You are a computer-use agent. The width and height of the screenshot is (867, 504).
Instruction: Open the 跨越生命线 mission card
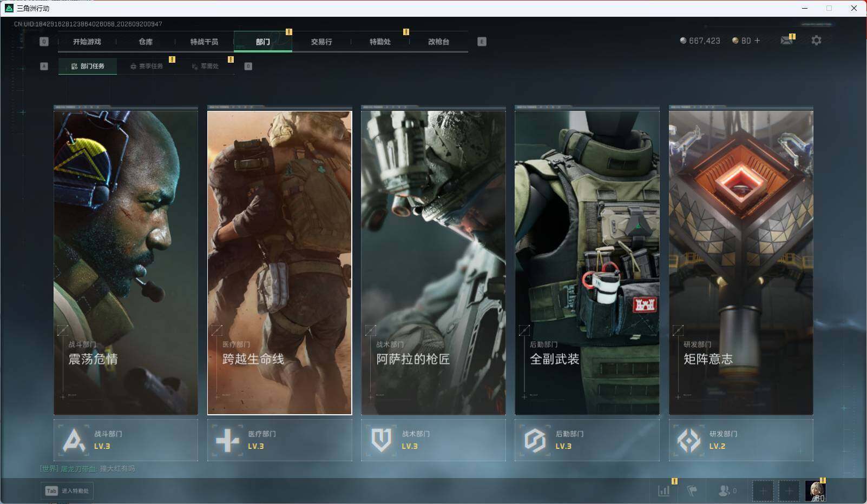coord(279,263)
